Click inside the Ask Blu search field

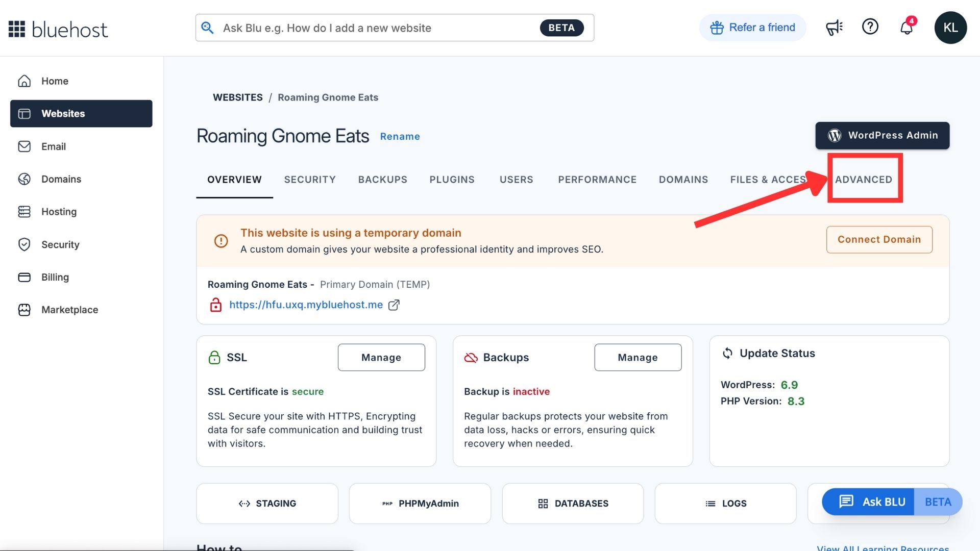click(x=357, y=28)
